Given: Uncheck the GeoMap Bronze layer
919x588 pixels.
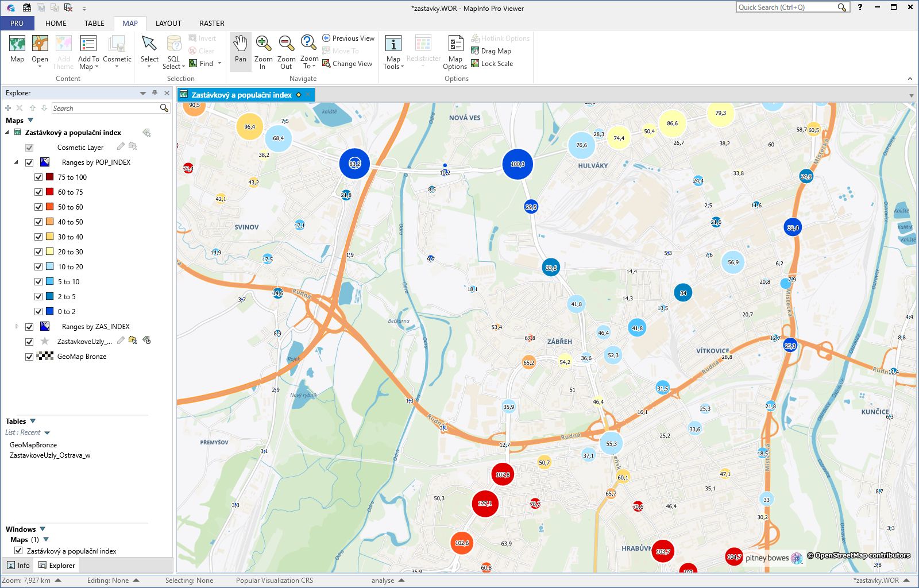Looking at the screenshot, I should click(29, 356).
